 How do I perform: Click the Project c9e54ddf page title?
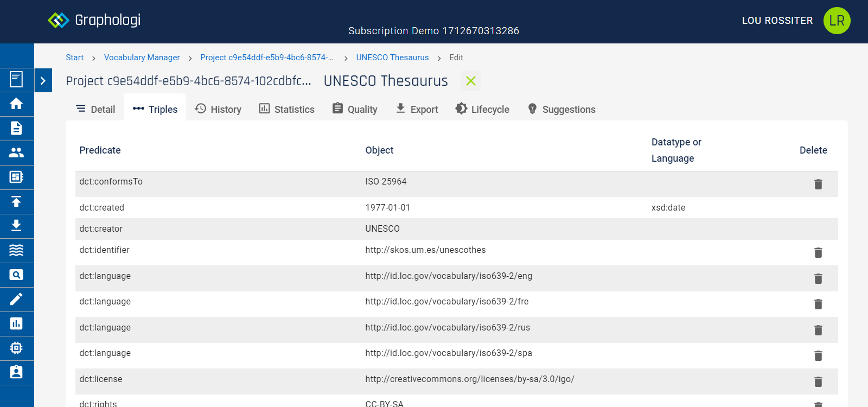pos(188,81)
